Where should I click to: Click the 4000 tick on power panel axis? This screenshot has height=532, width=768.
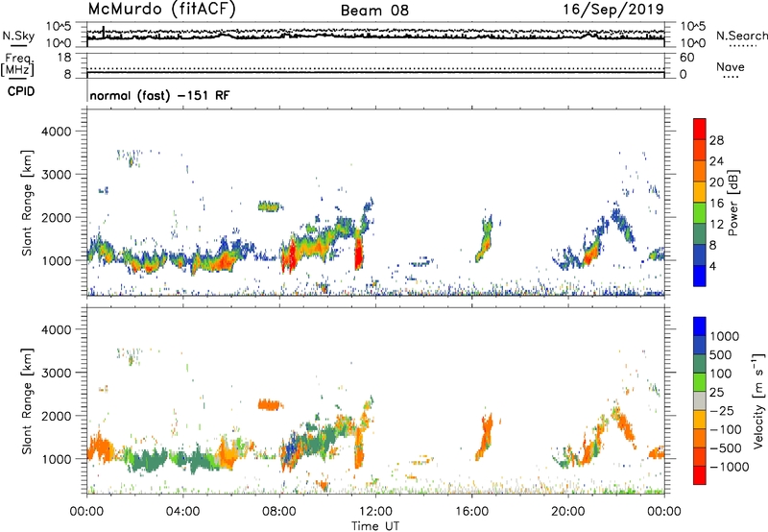56,132
